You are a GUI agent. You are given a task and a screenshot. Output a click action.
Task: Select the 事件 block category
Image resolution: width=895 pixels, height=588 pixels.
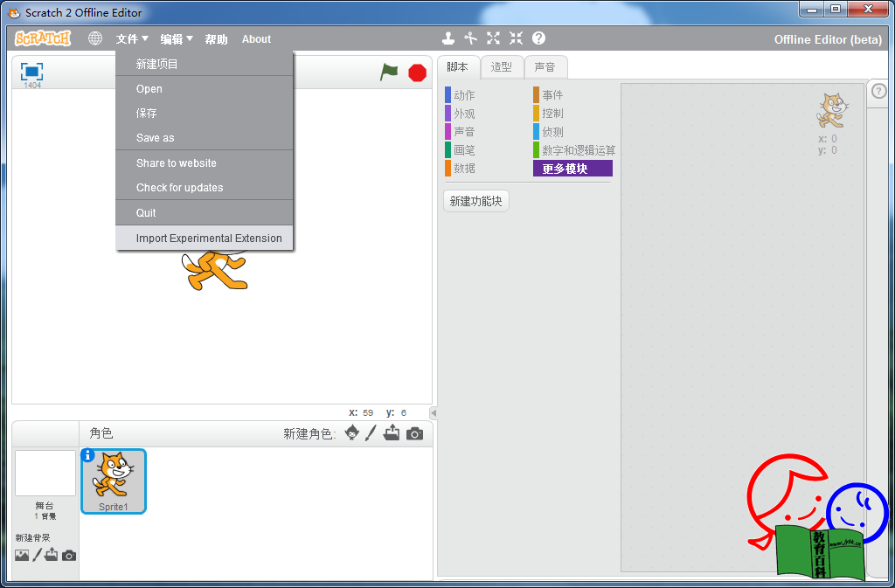549,95
